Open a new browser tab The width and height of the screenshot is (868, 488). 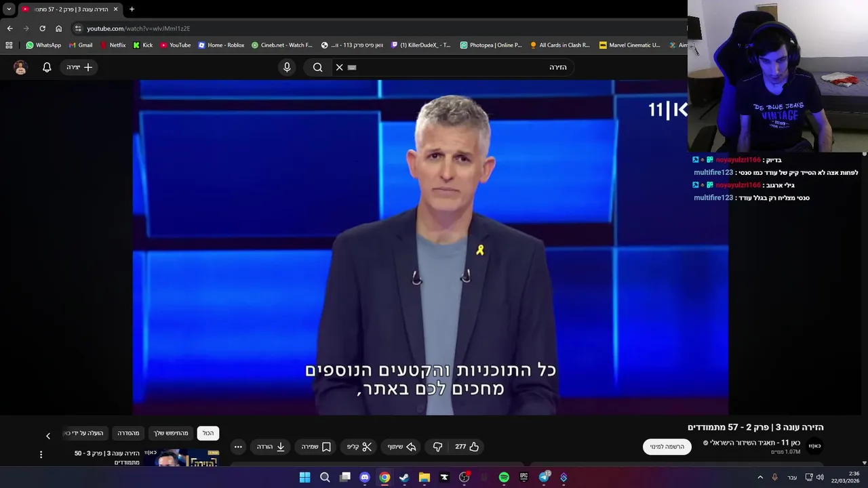132,9
